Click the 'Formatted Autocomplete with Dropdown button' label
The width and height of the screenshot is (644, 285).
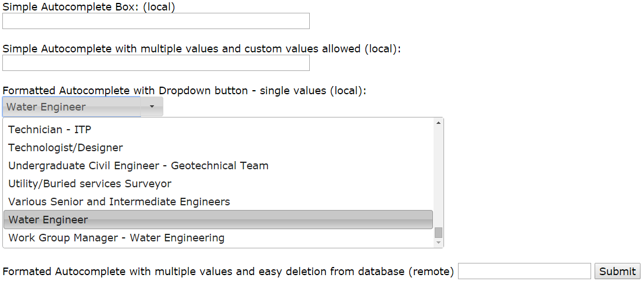184,91
